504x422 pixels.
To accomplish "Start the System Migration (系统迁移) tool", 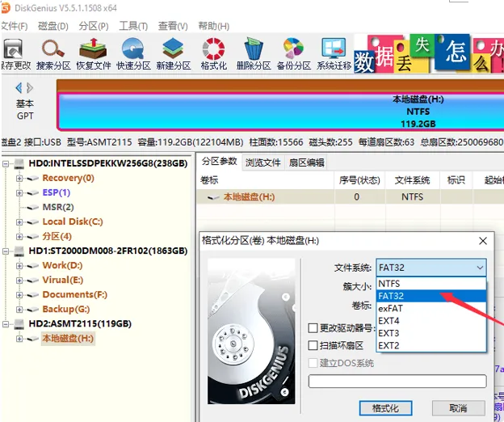I will pos(334,49).
